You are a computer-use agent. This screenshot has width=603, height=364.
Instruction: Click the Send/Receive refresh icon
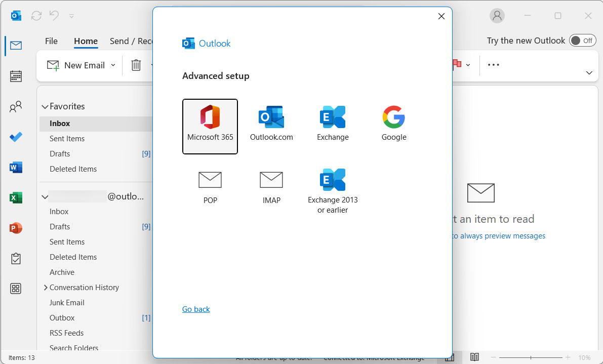click(x=36, y=16)
